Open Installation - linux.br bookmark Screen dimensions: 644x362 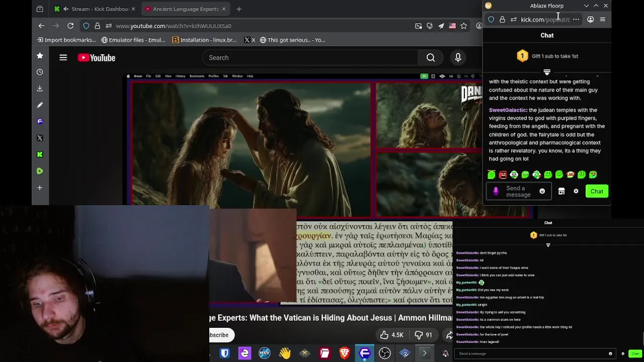204,40
